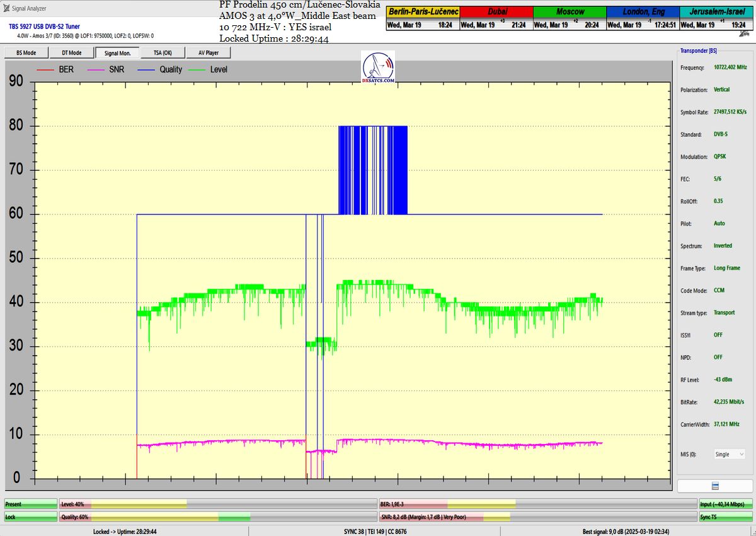Click the red BER legend line
The height and width of the screenshot is (536, 756).
click(x=47, y=69)
